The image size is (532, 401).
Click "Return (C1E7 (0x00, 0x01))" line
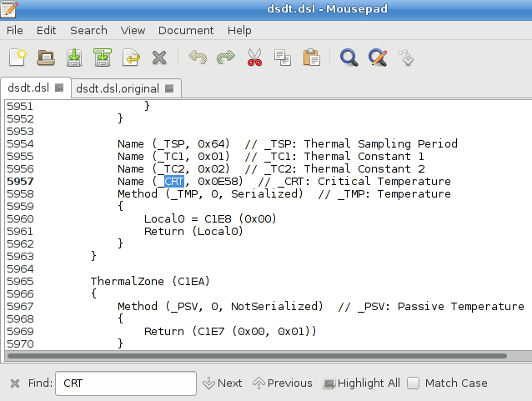tap(230, 332)
